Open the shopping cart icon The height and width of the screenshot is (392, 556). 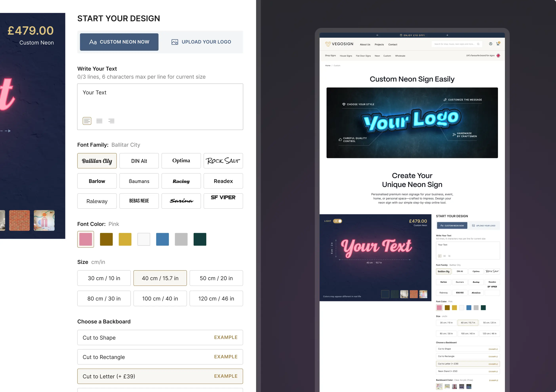coord(498,44)
